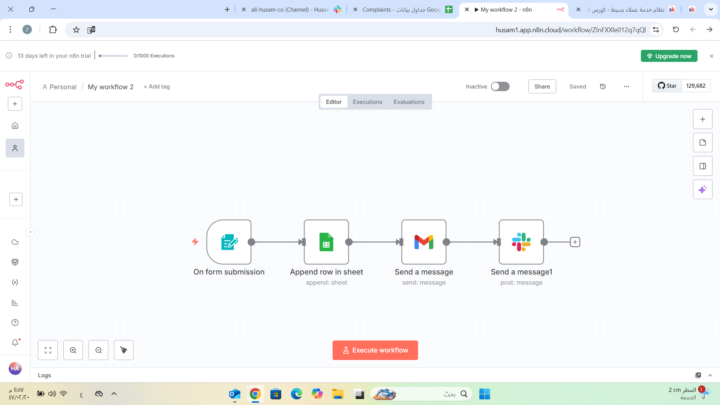Image resolution: width=720 pixels, height=405 pixels.
Task: Zoom out on the canvas
Action: pyautogui.click(x=98, y=350)
